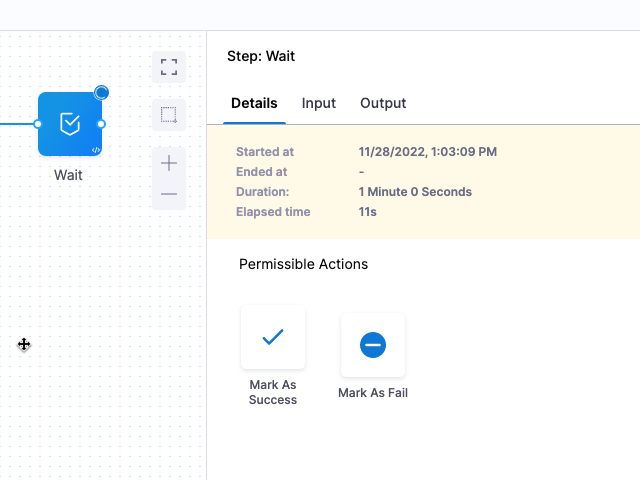The image size is (640, 480).
Task: Click the running status badge on Wait node
Action: (101, 93)
